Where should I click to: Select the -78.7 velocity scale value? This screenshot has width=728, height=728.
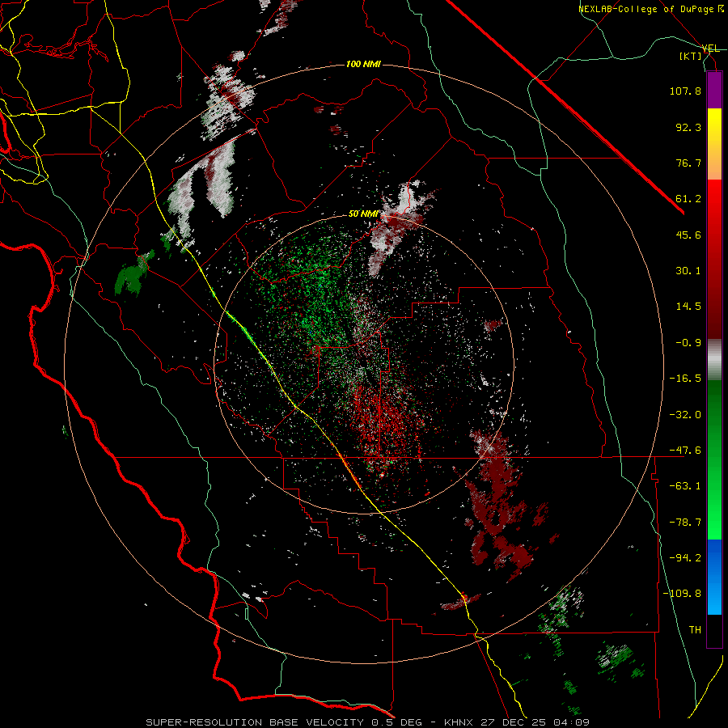tap(685, 522)
